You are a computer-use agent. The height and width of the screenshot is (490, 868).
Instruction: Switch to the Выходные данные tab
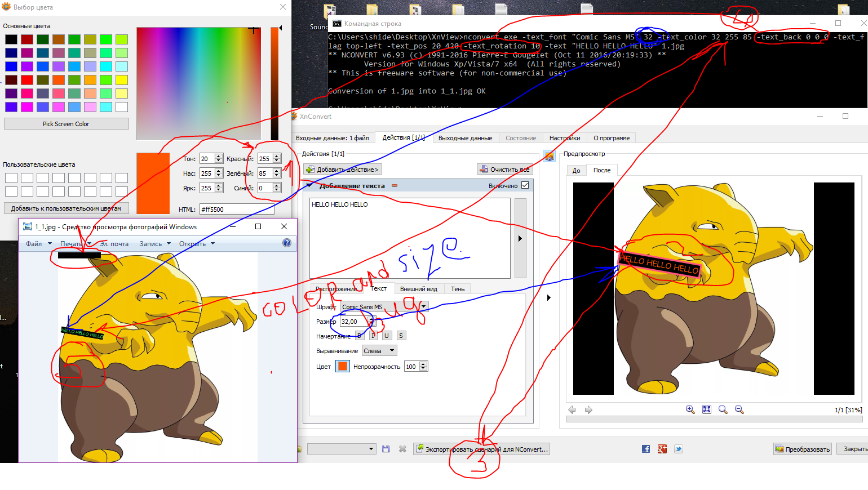pyautogui.click(x=465, y=138)
